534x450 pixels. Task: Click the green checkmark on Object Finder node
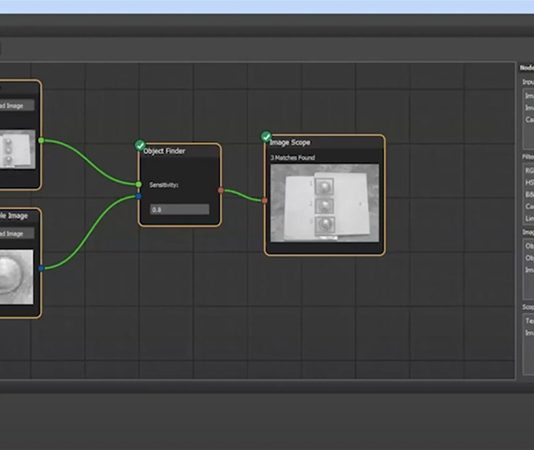[140, 145]
